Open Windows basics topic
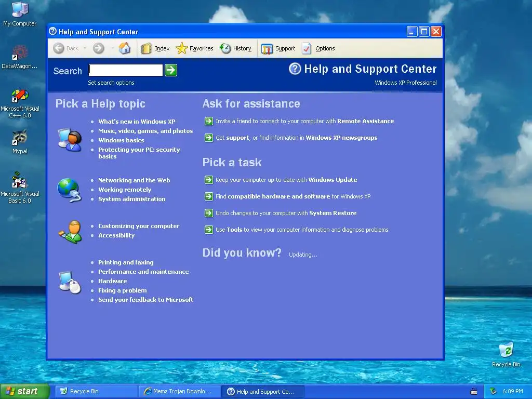 [121, 140]
